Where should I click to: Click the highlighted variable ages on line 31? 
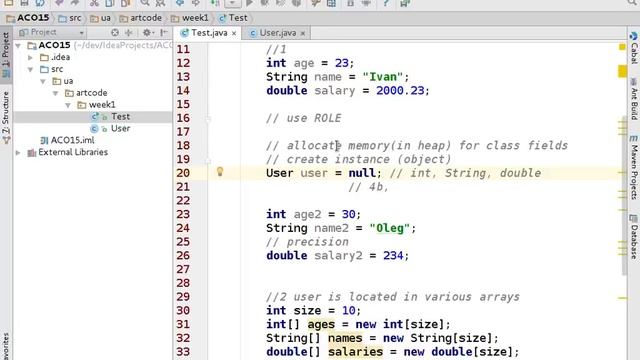click(321, 324)
